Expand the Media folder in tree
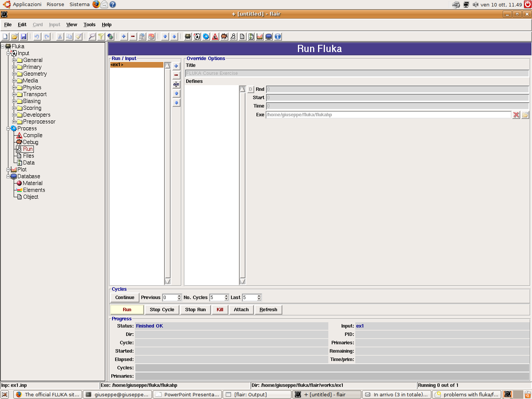532x399 pixels. pos(14,81)
